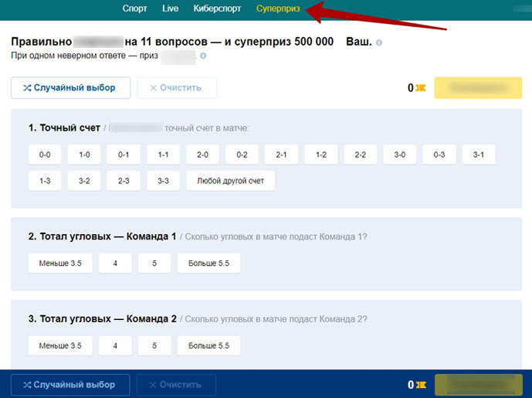Select exact score 2-2
Screen dimensions: 532x398
point(361,155)
